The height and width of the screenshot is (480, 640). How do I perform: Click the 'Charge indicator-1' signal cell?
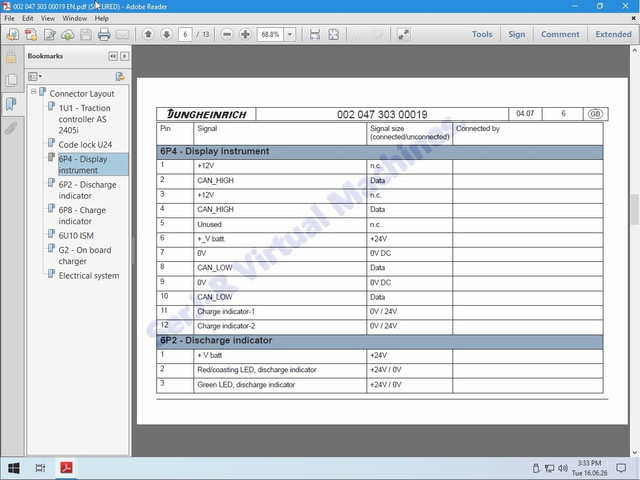280,312
